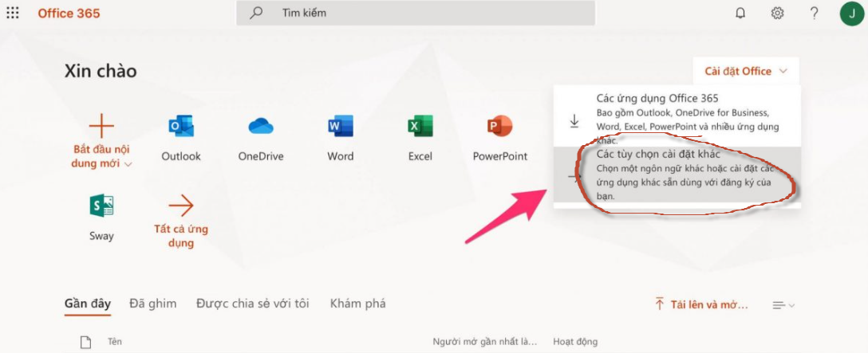
Task: Click the PowerPoint label text
Action: [x=500, y=157]
